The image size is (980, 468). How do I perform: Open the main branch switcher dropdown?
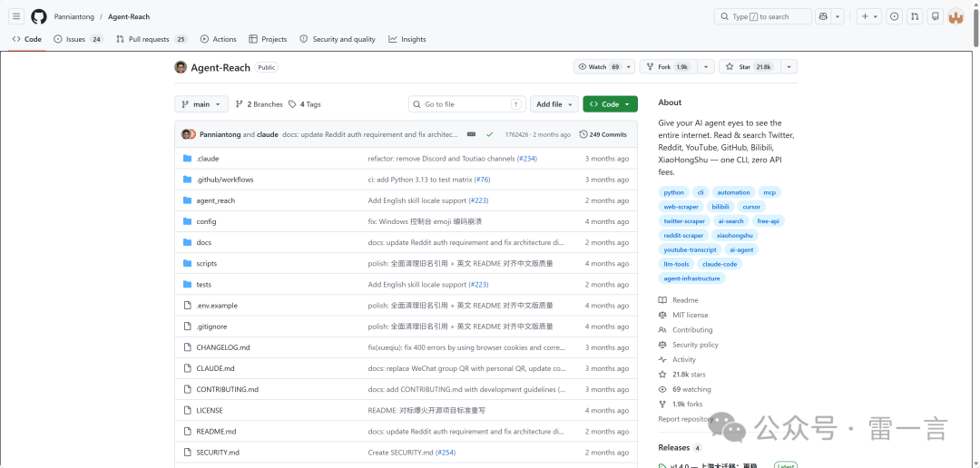click(201, 104)
